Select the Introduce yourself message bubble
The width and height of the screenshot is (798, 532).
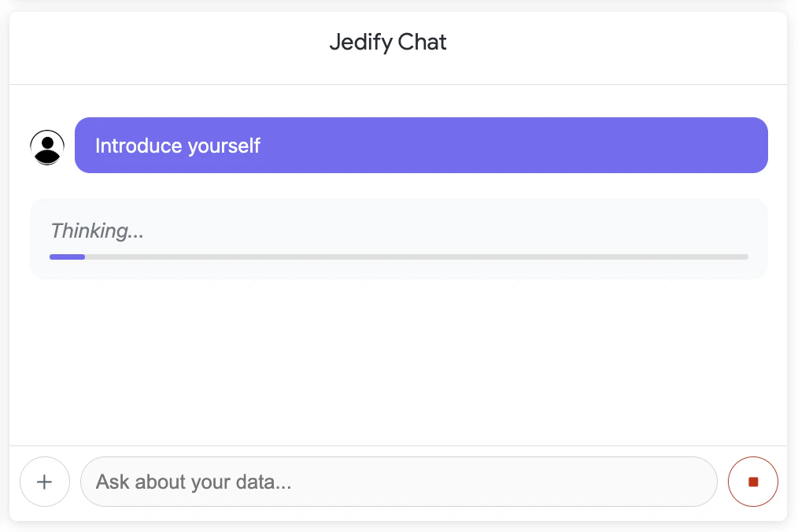421,145
